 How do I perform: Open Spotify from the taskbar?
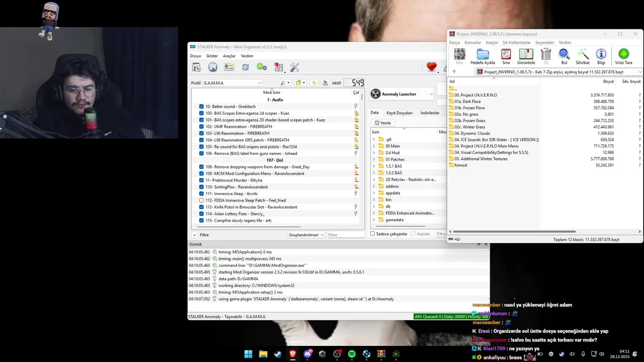pyautogui.click(x=352, y=354)
